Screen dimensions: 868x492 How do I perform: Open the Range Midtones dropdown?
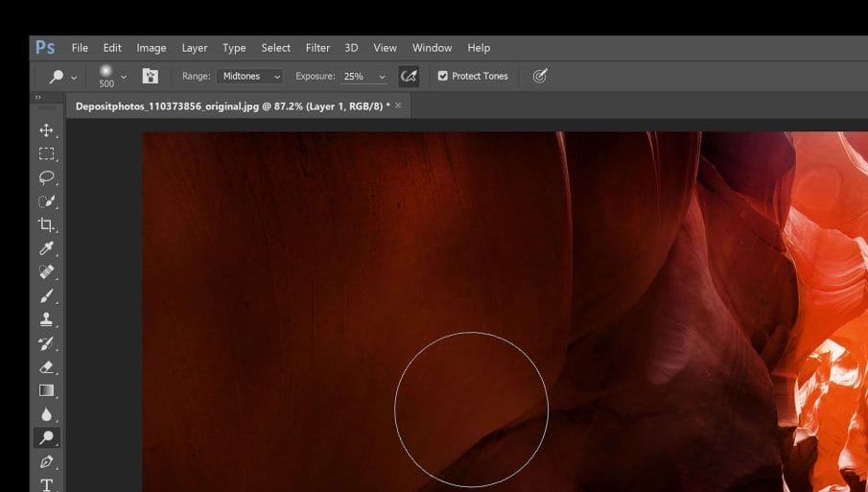(249, 76)
